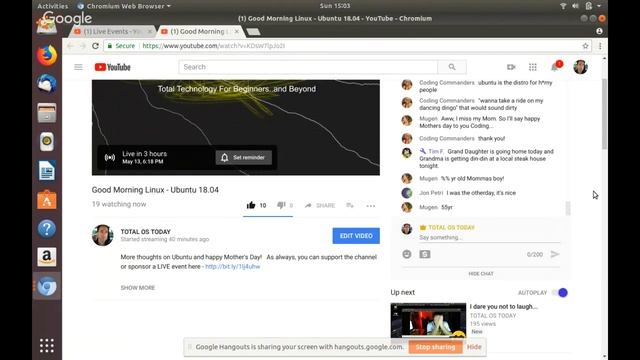Open Super Chat dollar icon

424,254
